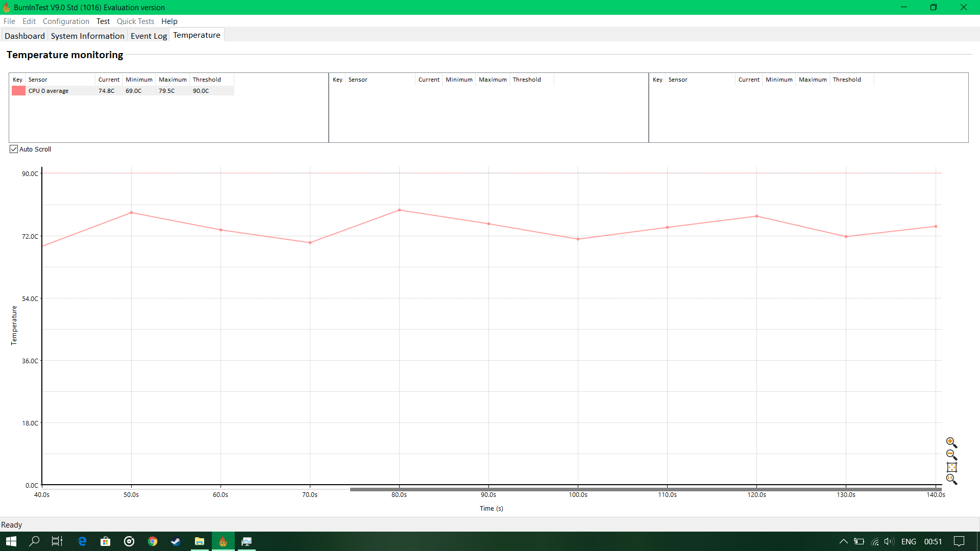Screen dimensions: 980x551
Task: Open the System Information tab
Action: 87,36
